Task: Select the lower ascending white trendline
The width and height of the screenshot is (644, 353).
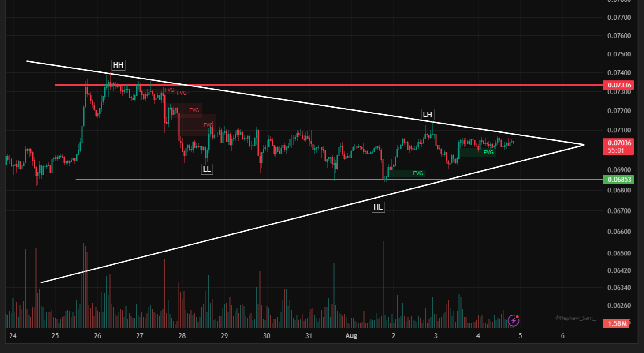Action: tap(312, 214)
